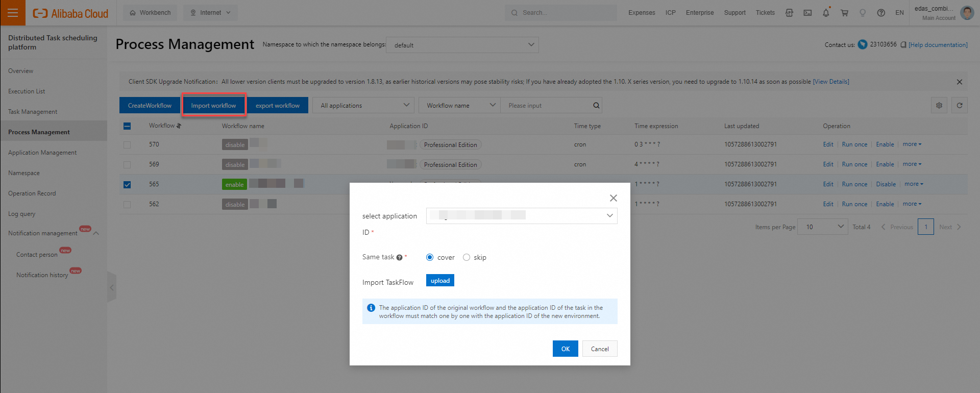Launch Cloud Shell terminal icon
This screenshot has height=393, width=980.
tap(807, 13)
